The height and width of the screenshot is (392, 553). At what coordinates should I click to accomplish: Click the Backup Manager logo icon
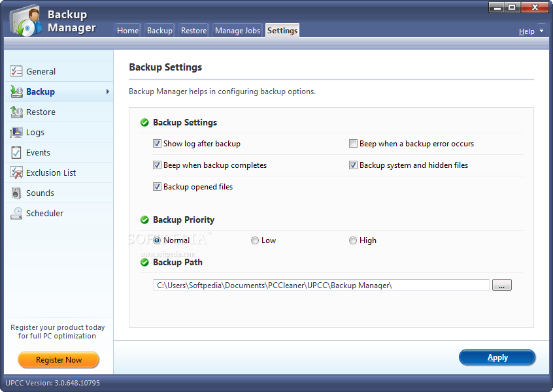tap(26, 20)
